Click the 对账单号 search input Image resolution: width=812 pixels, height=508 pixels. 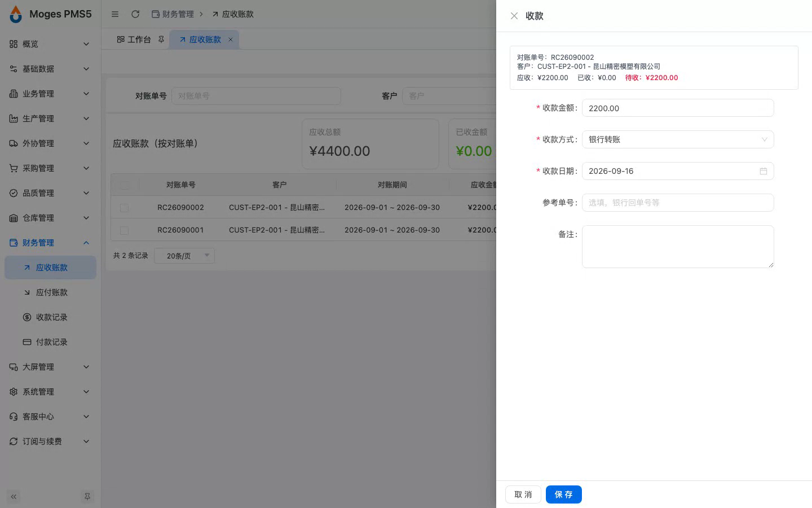point(256,96)
